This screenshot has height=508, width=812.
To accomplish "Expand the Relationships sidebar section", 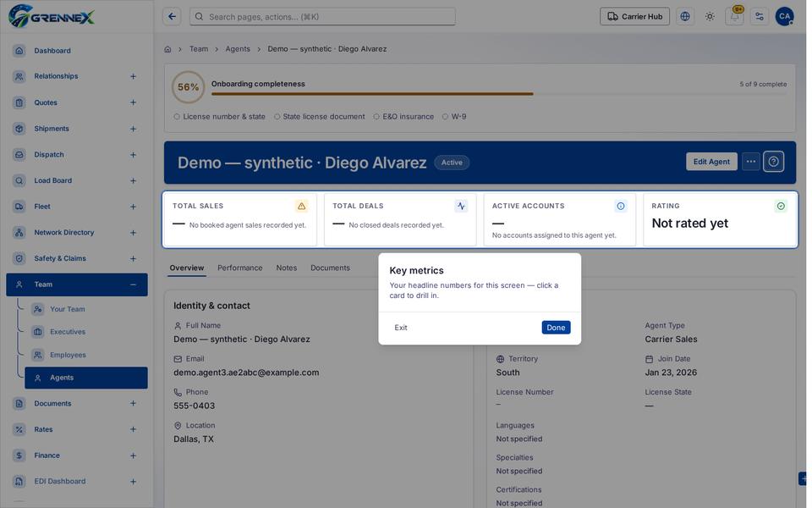I will 133,77.
